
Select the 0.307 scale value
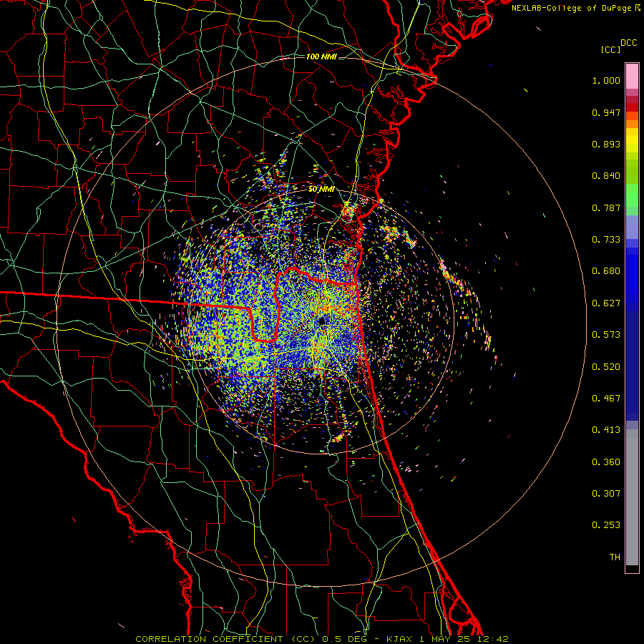click(x=606, y=494)
